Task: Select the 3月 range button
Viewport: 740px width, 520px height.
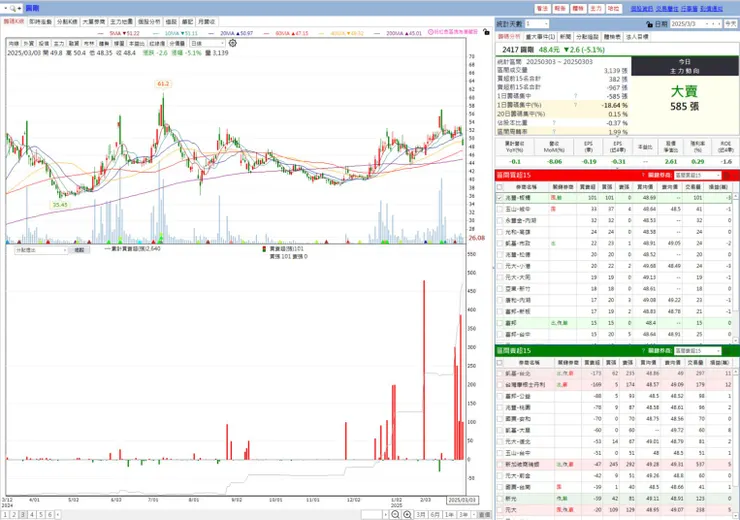Action: [421, 514]
